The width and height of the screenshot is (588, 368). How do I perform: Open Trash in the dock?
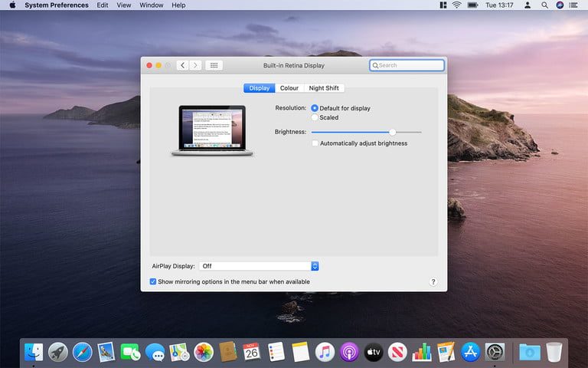(554, 352)
